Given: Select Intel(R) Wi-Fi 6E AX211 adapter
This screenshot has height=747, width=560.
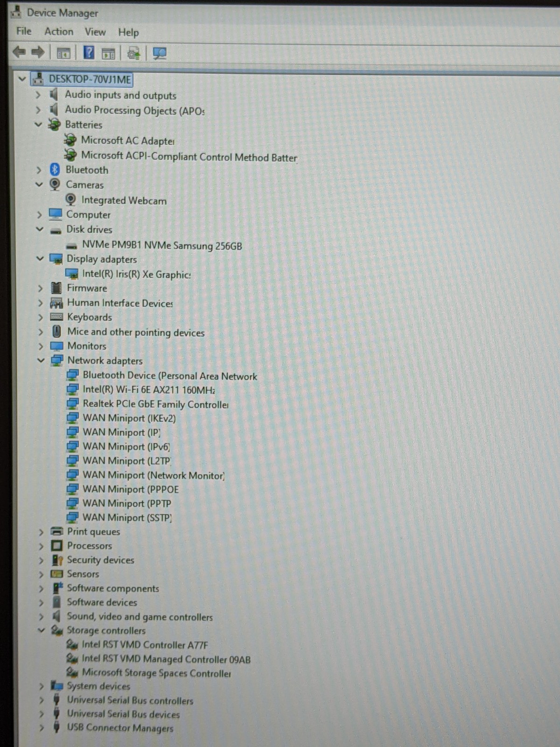Looking at the screenshot, I should tap(149, 390).
